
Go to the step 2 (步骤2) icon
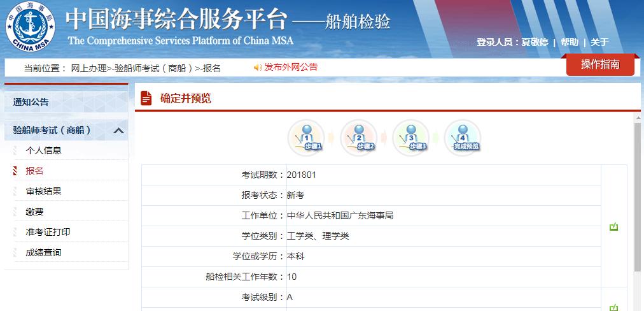(358, 137)
